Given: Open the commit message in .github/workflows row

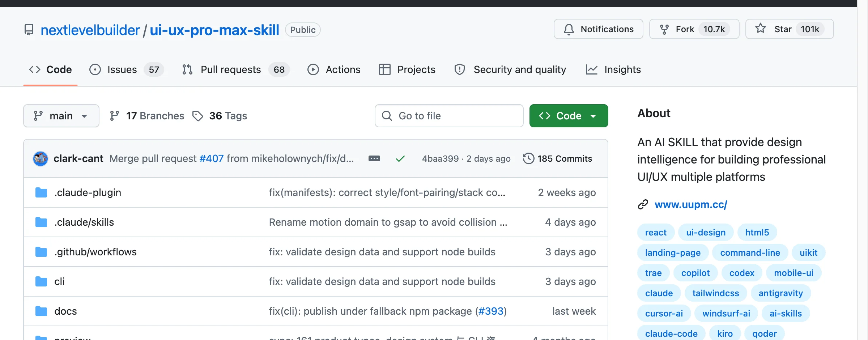Looking at the screenshot, I should point(382,252).
